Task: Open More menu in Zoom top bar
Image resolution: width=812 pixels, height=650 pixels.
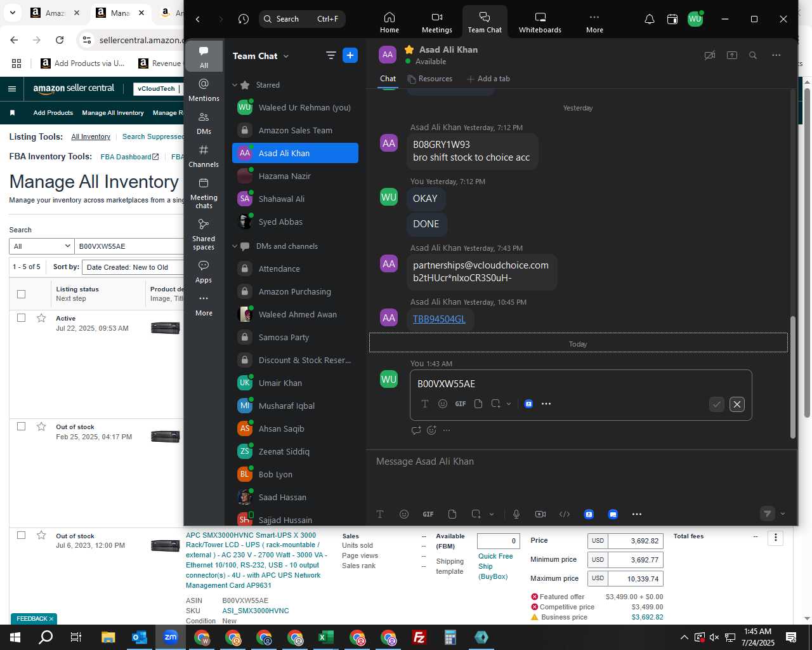Action: (594, 22)
